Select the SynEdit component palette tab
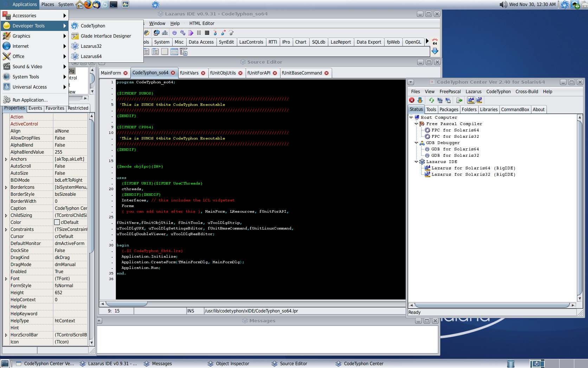The image size is (588, 368). pos(226,42)
